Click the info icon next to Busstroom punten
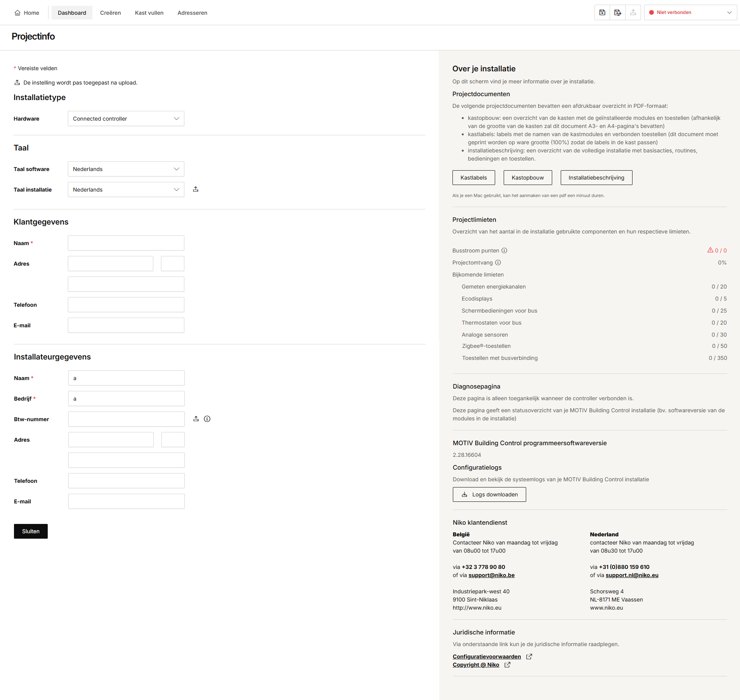Viewport: 740px width, 700px height. (x=504, y=251)
